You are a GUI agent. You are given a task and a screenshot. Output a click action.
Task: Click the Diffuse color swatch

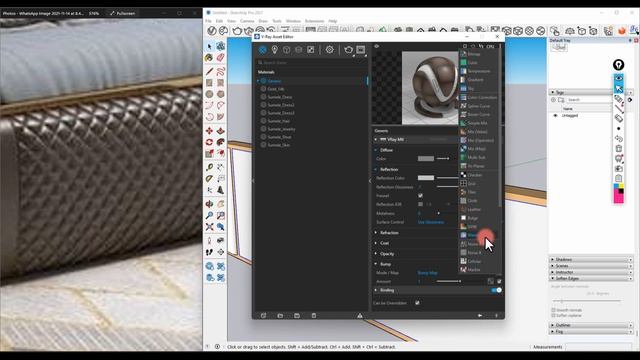[x=426, y=158]
